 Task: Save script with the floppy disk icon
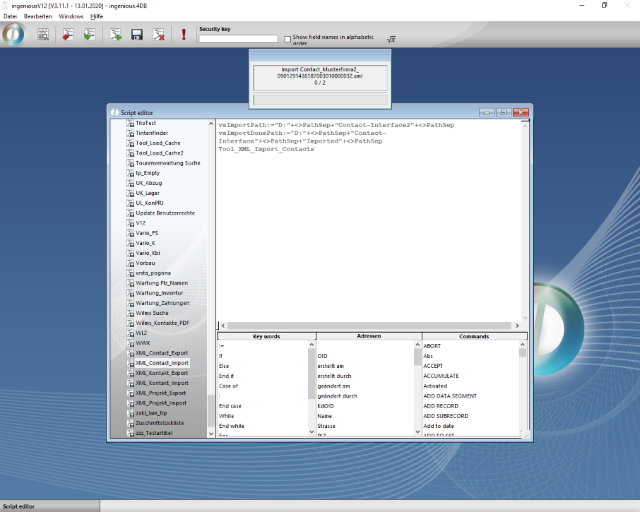pyautogui.click(x=137, y=35)
